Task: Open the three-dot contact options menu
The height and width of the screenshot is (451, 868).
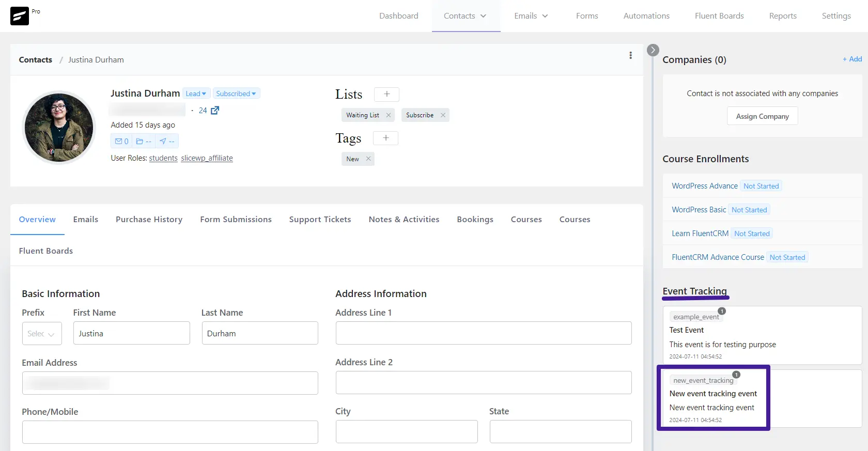Action: click(x=630, y=55)
